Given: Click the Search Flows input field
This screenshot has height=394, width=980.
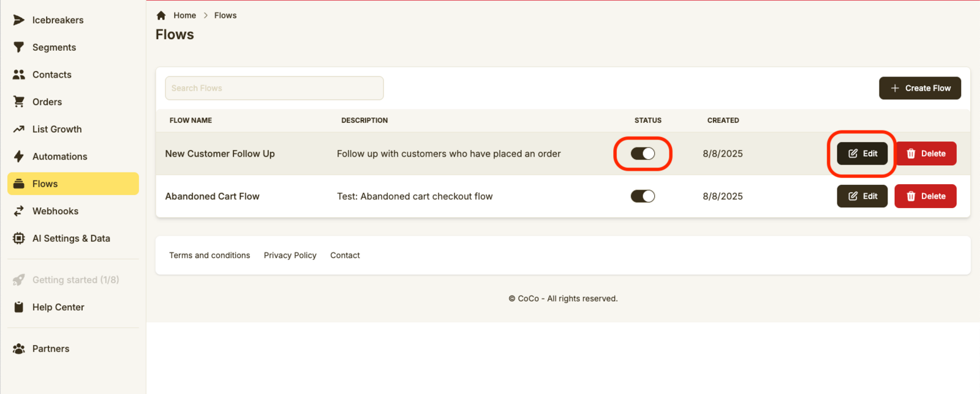Looking at the screenshot, I should click(x=274, y=88).
